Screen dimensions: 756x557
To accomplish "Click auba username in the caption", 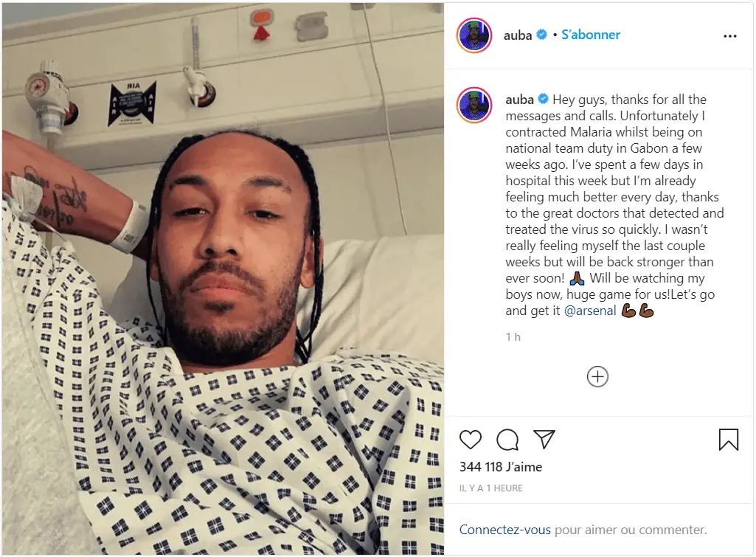I will pyautogui.click(x=519, y=100).
